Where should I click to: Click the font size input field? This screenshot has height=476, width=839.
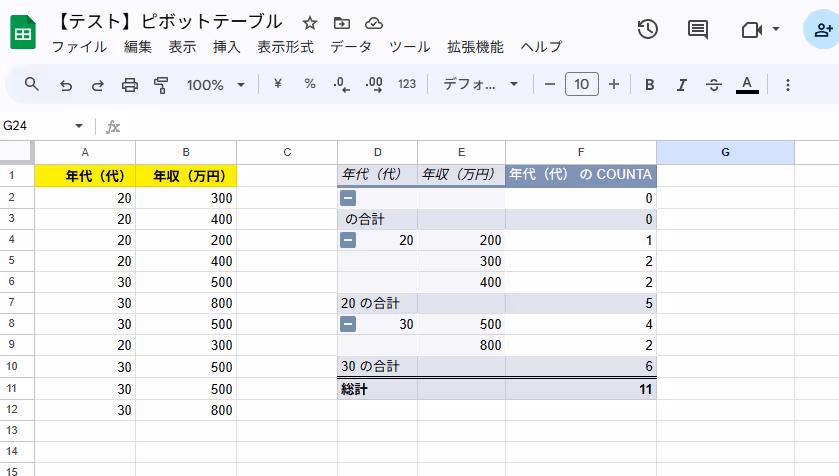(x=582, y=84)
